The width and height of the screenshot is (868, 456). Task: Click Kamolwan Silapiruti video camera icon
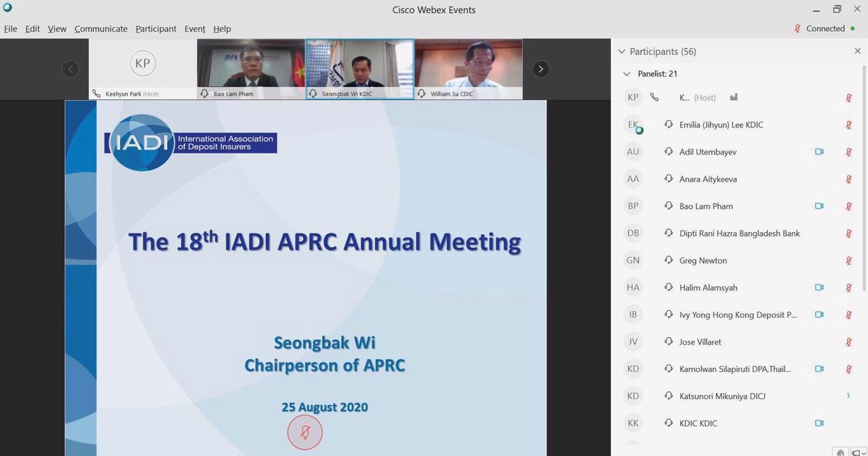click(x=819, y=369)
